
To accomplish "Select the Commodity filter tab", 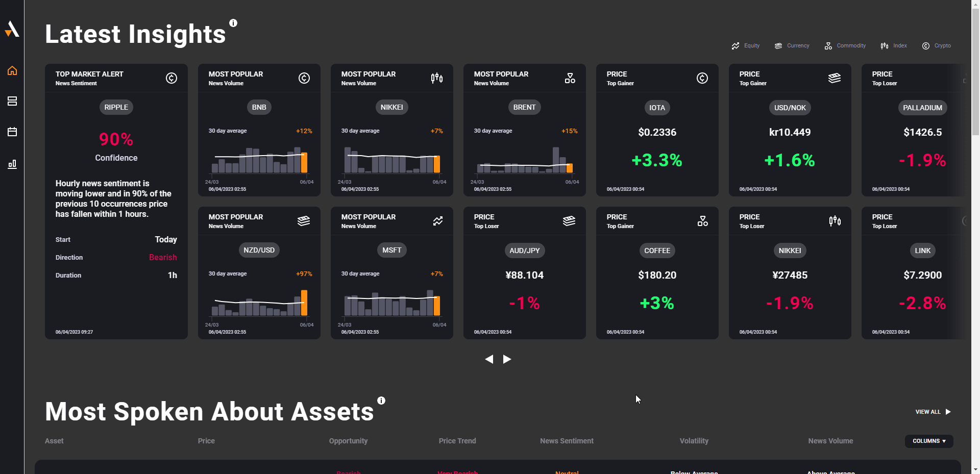I will (x=845, y=45).
